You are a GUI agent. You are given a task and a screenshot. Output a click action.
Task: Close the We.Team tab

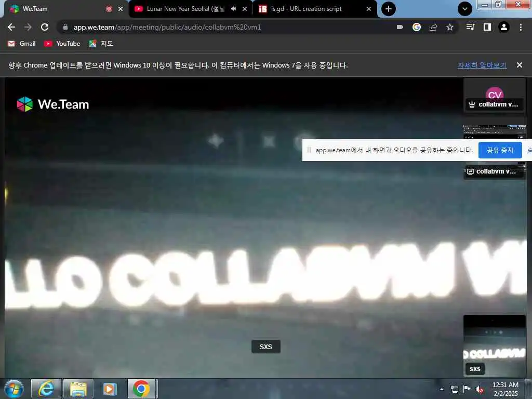[x=121, y=9]
